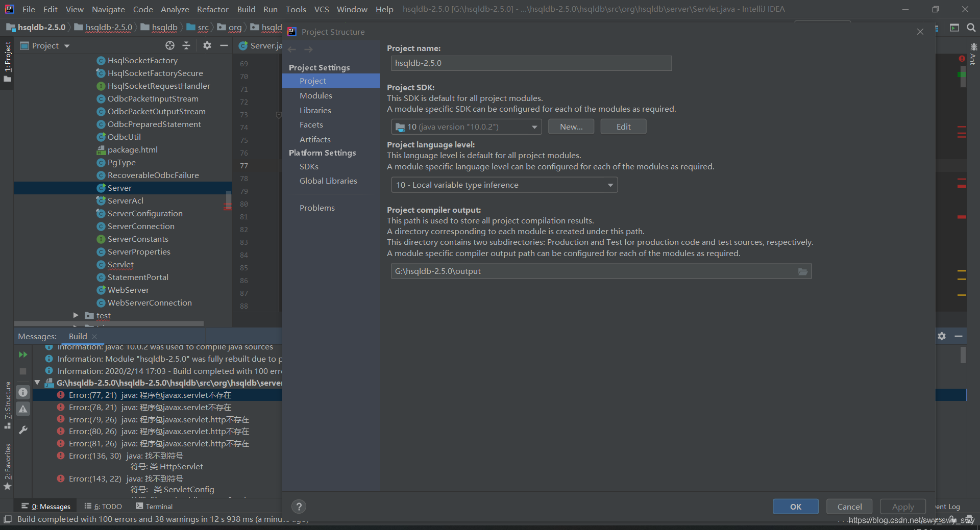
Task: Open the 6: TODO tool tab
Action: pos(103,507)
